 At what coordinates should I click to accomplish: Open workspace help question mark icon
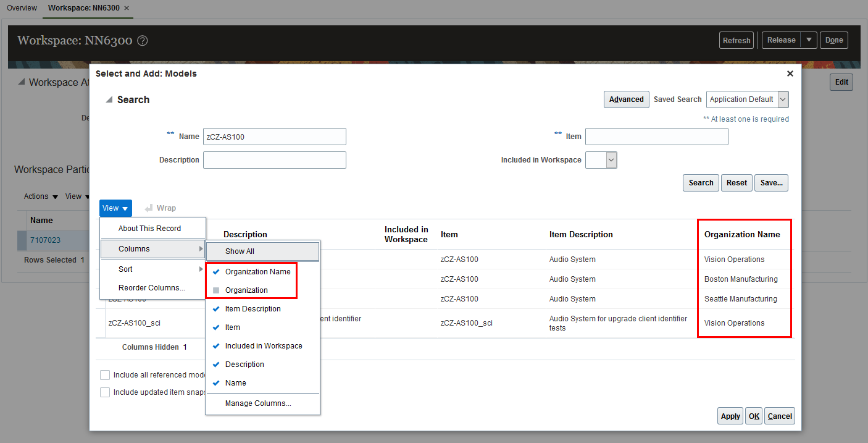pyautogui.click(x=143, y=41)
